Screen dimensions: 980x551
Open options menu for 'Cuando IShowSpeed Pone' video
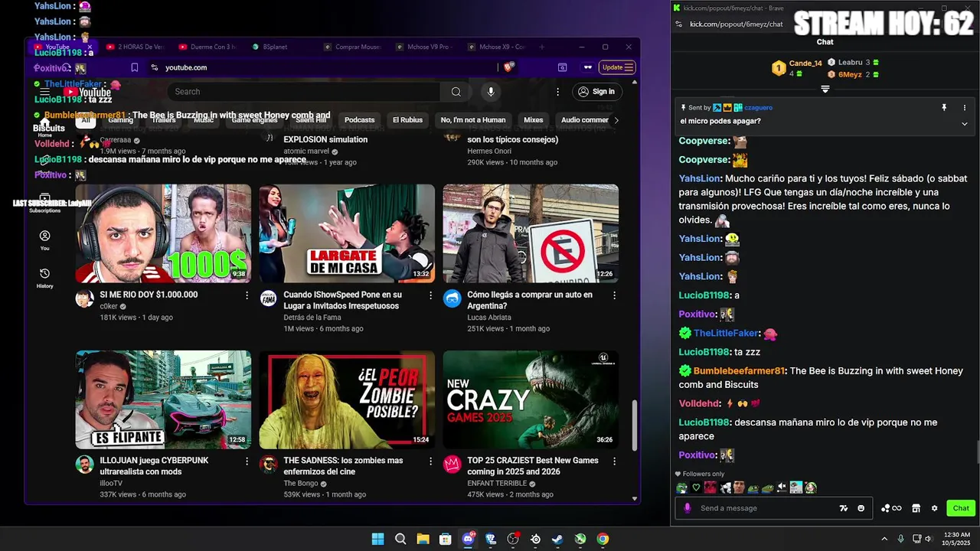[430, 295]
